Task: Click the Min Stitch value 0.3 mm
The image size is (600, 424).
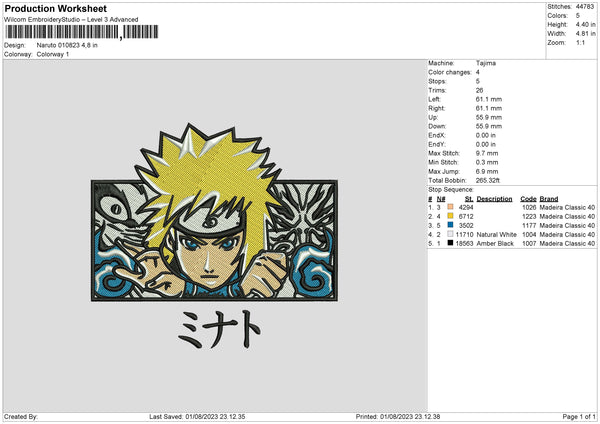Action: [x=487, y=162]
